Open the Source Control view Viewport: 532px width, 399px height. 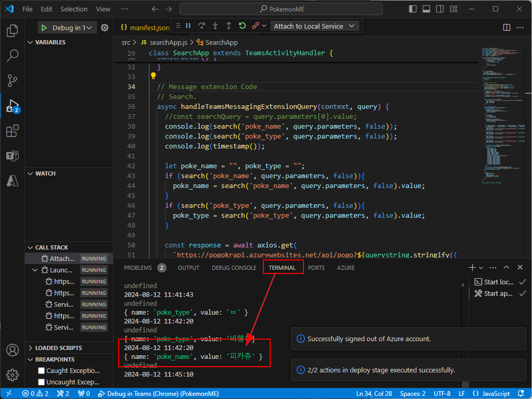tap(12, 81)
